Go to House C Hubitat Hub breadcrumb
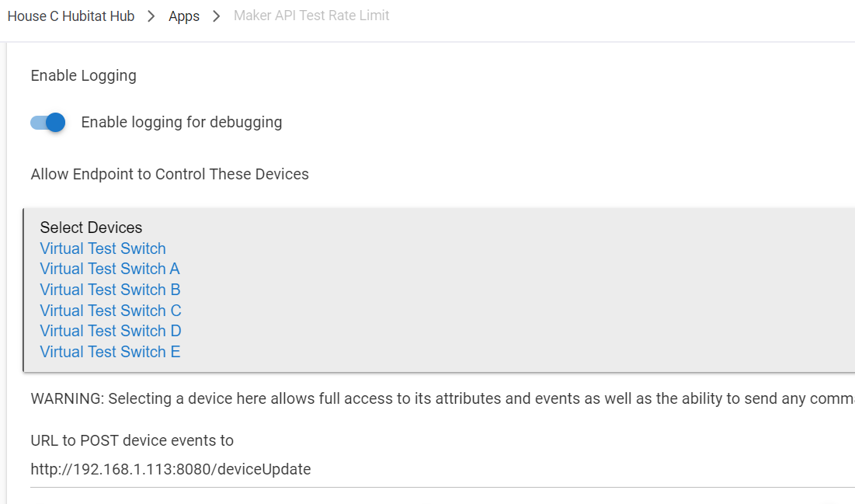 (x=71, y=16)
